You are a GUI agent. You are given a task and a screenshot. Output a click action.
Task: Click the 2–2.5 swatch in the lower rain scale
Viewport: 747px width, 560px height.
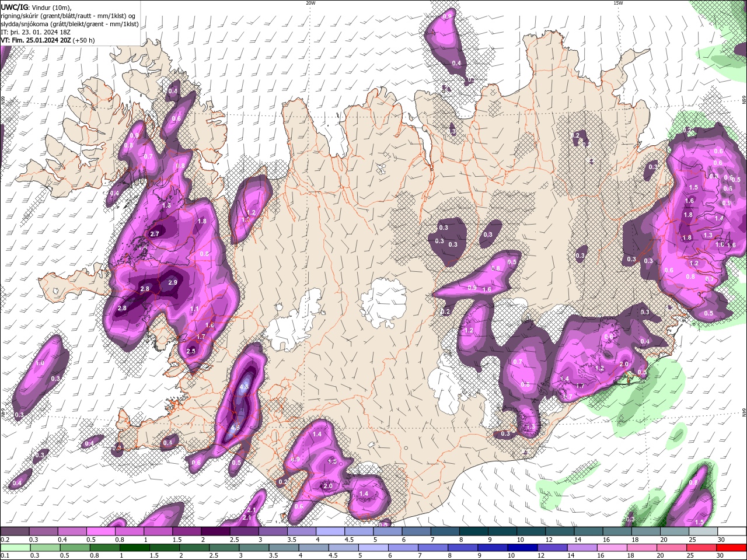(x=194, y=548)
